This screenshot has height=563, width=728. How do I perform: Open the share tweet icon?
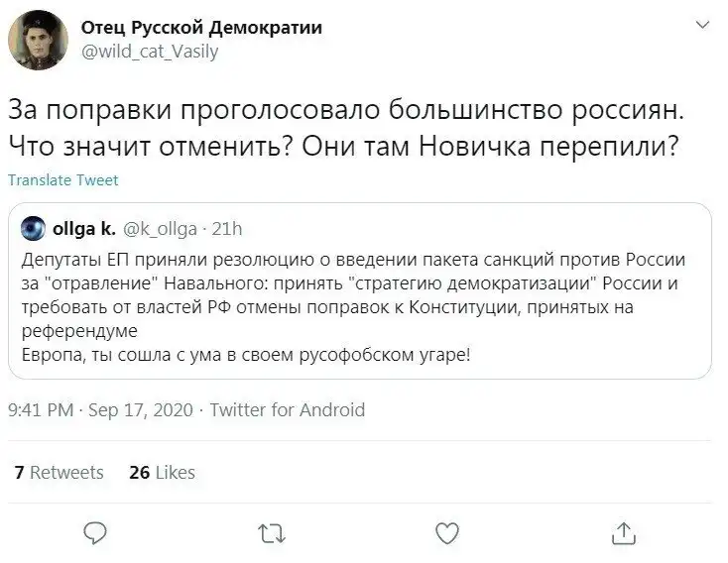tap(623, 533)
